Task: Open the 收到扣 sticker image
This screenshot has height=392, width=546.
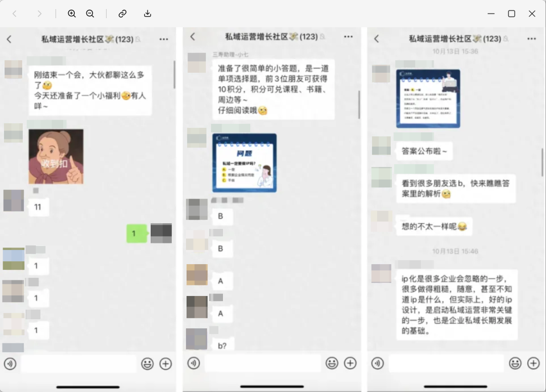Action: click(56, 157)
